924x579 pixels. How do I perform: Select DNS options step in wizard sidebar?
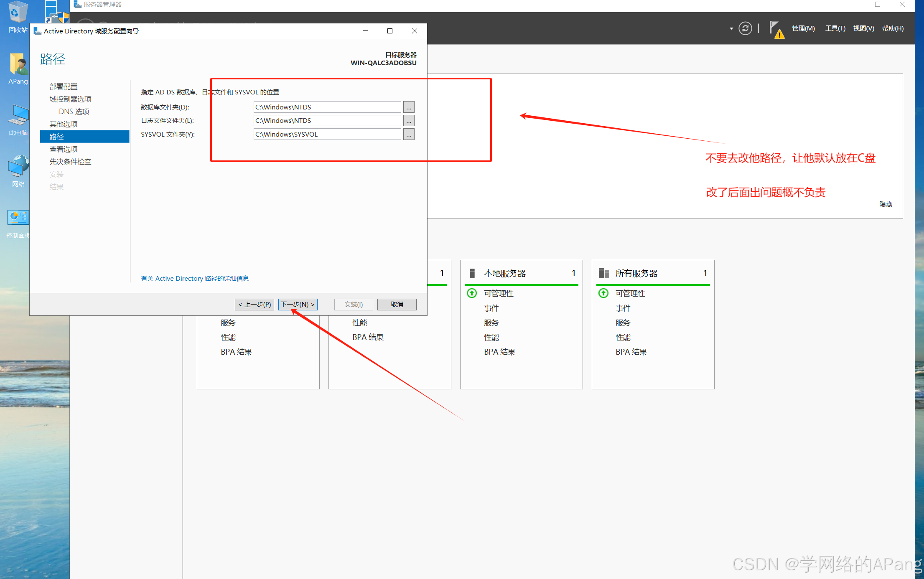pyautogui.click(x=74, y=112)
